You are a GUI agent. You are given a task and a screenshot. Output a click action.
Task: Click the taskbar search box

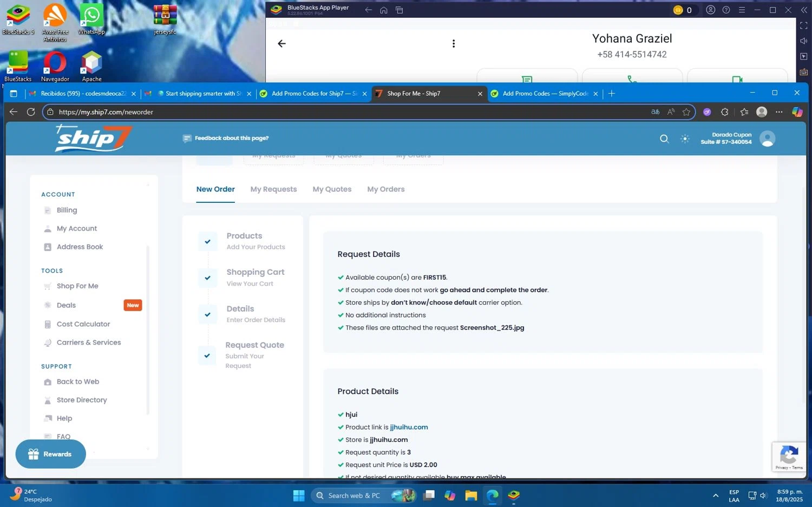tap(364, 496)
